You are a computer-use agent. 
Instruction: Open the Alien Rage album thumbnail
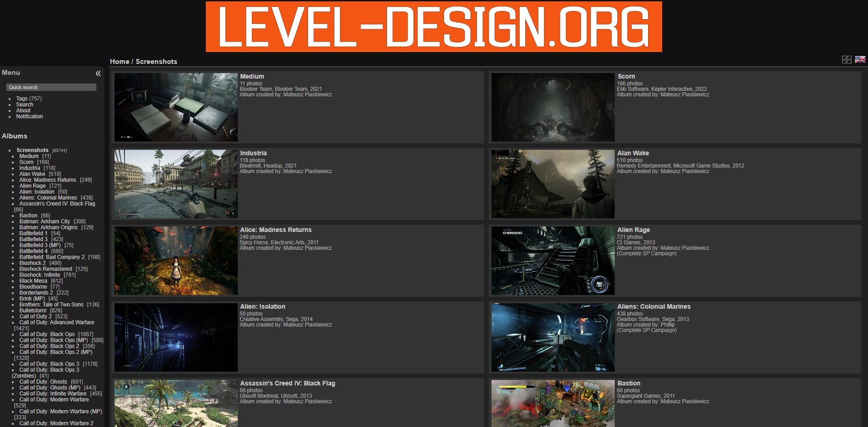[553, 261]
